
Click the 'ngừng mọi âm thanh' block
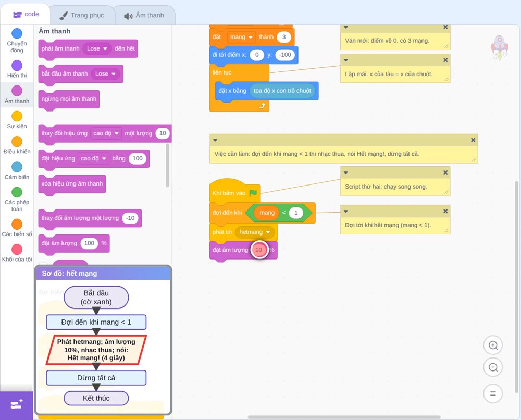69,99
